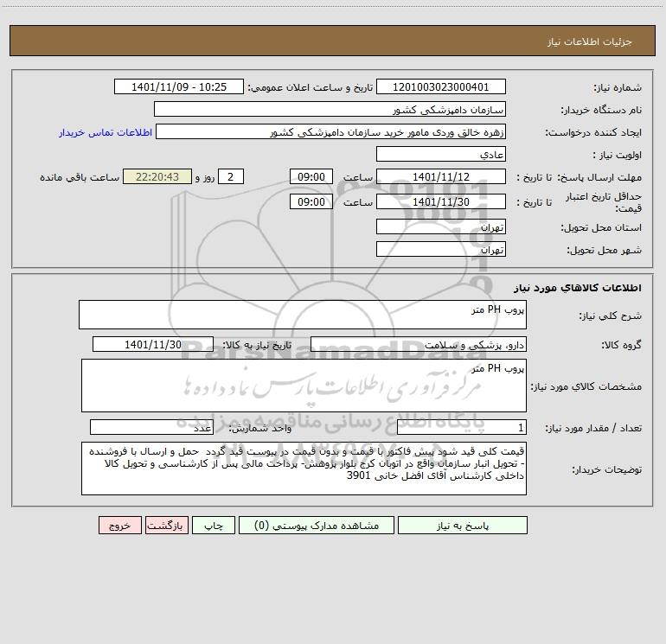
Task: Open مشاهده مدارک پیوستی (0) button
Action: [x=317, y=526]
